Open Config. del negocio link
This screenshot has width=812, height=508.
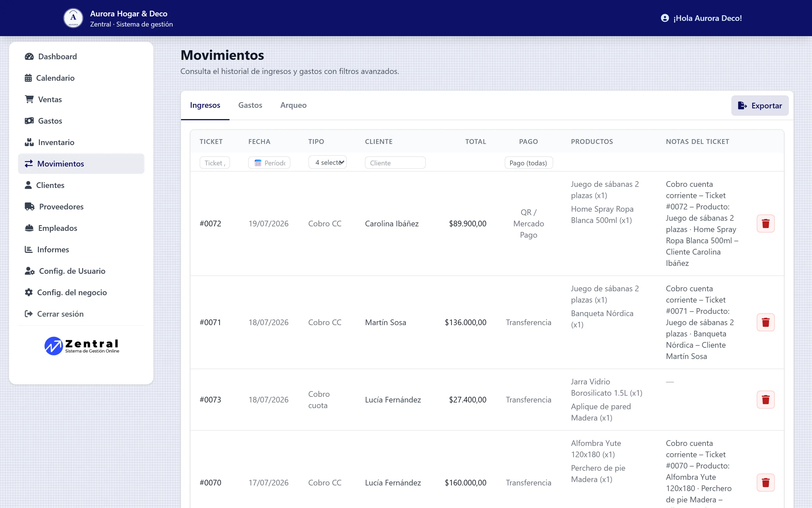[x=81, y=292]
